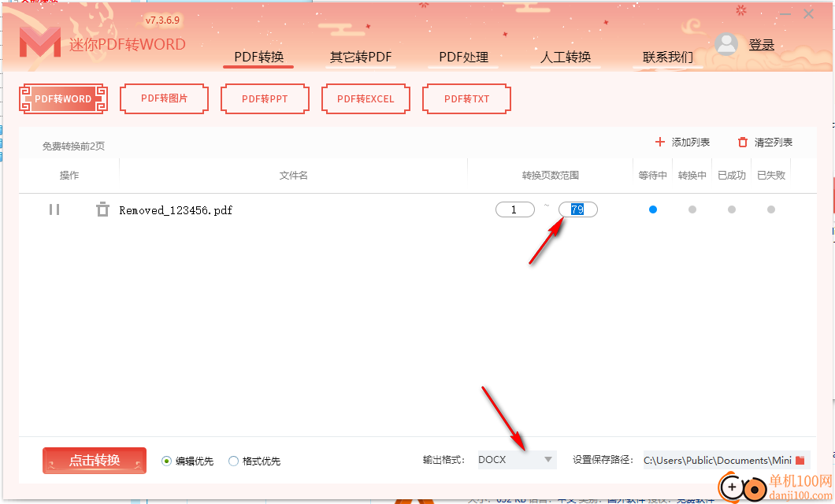Switch to PDF处理 tab

pyautogui.click(x=463, y=57)
